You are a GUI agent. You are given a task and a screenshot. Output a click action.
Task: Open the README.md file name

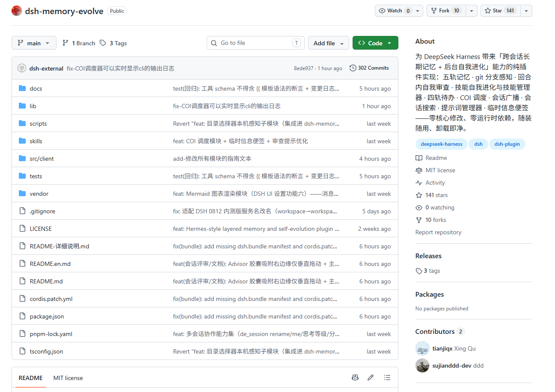coord(46,281)
